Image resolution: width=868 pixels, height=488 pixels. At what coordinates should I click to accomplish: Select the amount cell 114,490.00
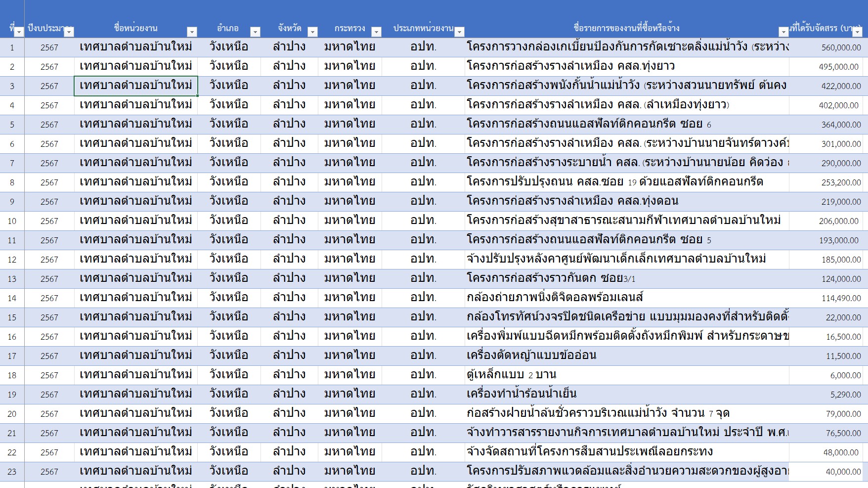pos(826,298)
